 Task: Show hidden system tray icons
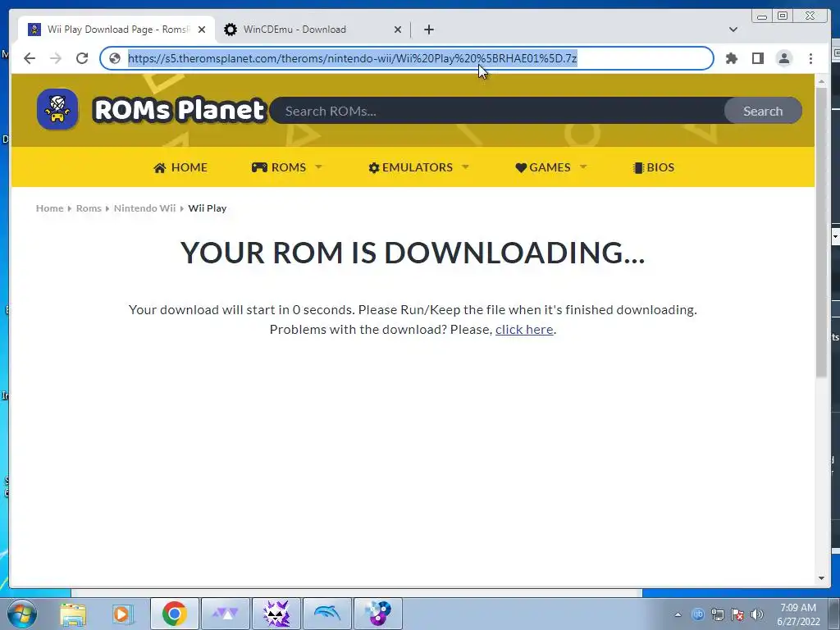coord(678,614)
